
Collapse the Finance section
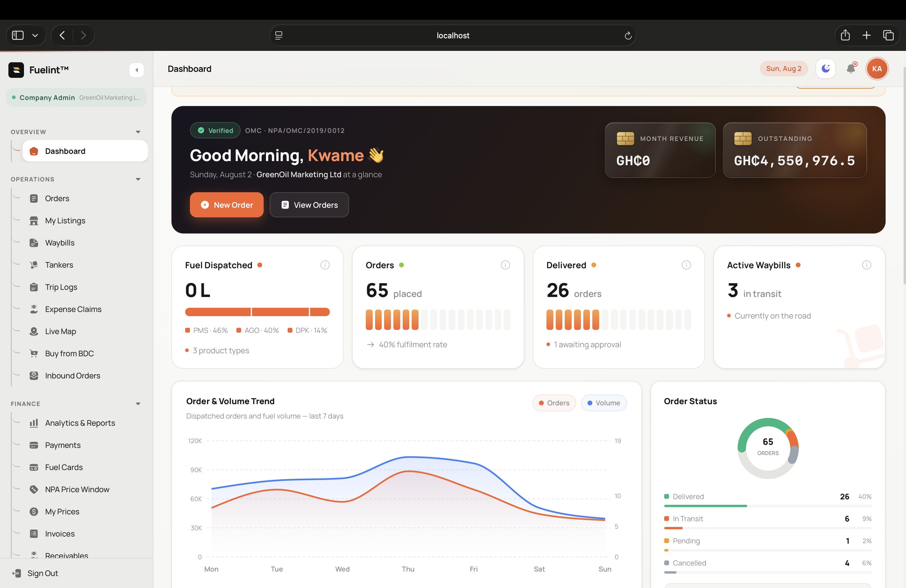pyautogui.click(x=138, y=404)
